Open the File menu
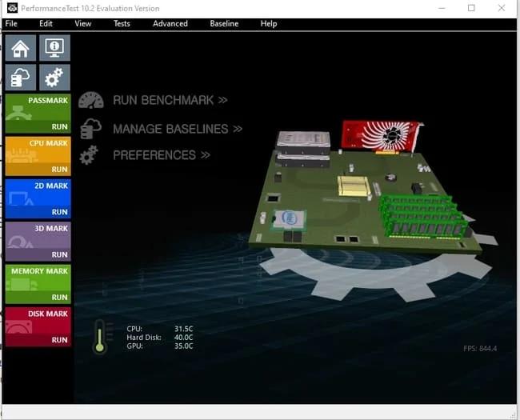This screenshot has height=420, width=520. pos(11,24)
